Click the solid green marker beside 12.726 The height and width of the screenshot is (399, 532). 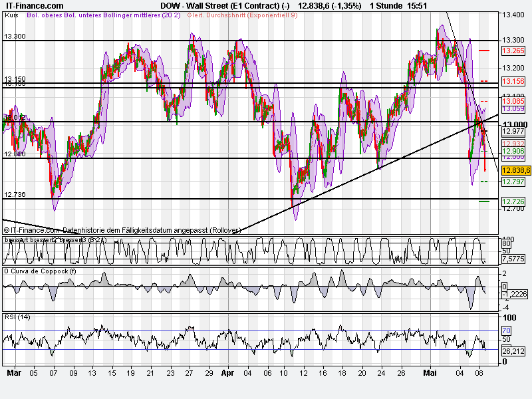point(484,201)
